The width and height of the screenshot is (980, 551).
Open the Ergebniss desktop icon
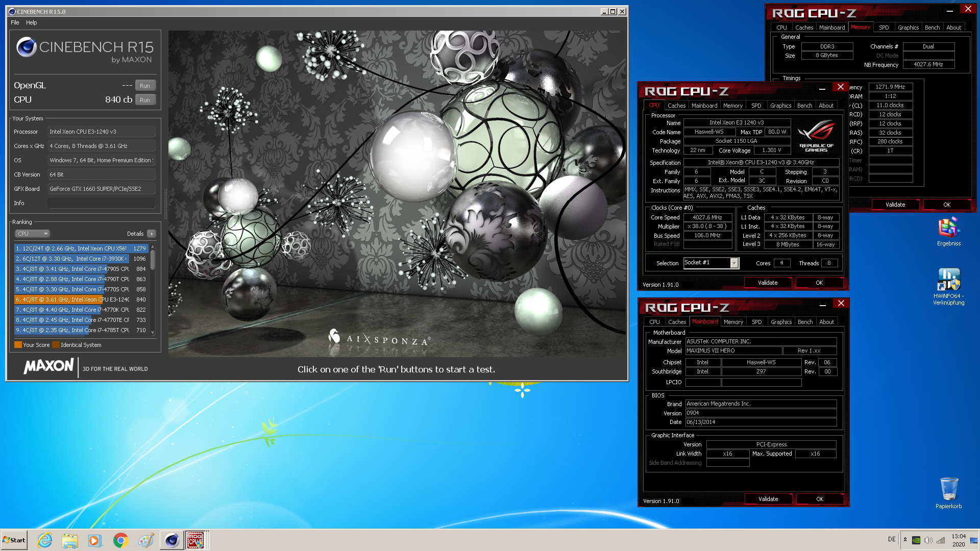point(948,232)
